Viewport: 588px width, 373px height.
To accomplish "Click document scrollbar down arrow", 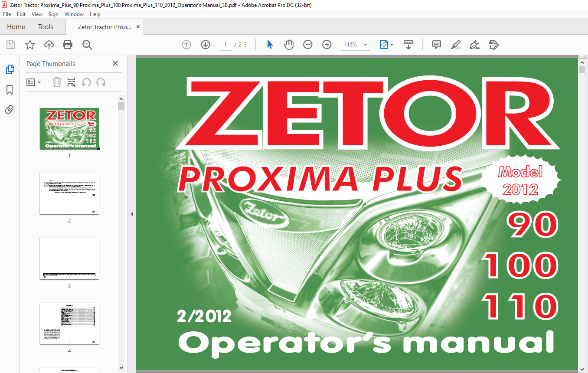I will point(582,369).
